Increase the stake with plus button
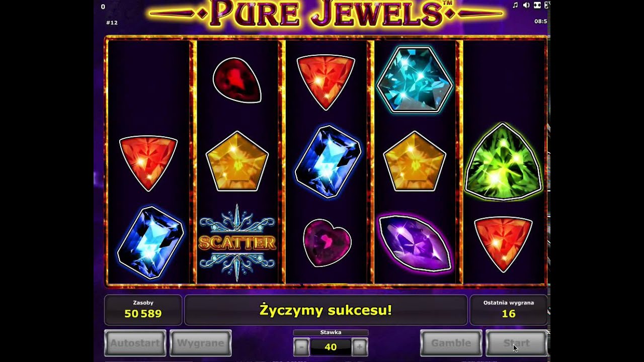644x362 pixels. [359, 346]
